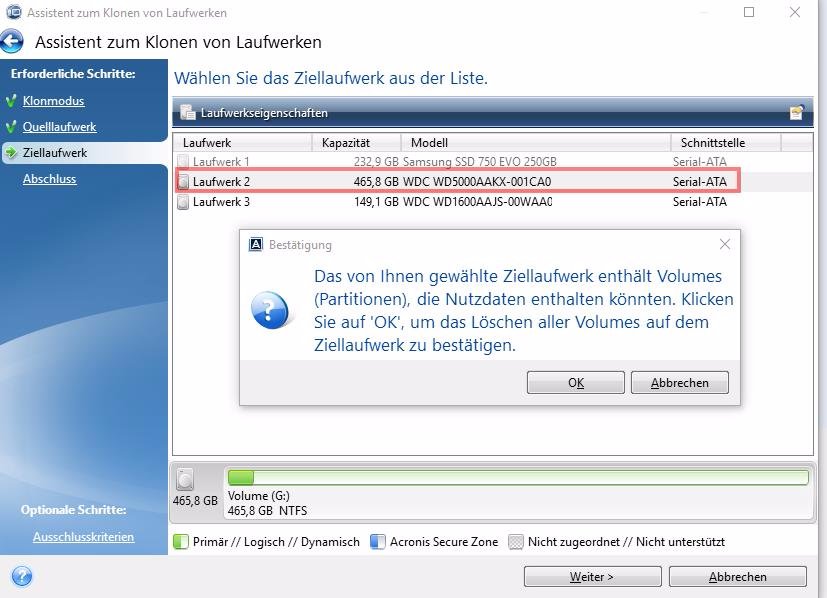Open Ausschlusskriterien optional step
Viewport: 827px width, 598px height.
(x=83, y=537)
